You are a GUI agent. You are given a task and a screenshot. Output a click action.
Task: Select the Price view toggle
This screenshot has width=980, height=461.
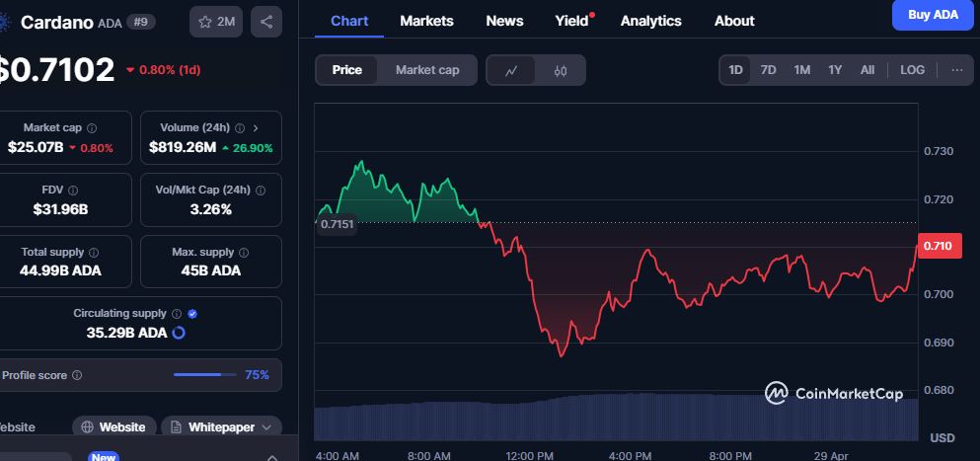[346, 70]
